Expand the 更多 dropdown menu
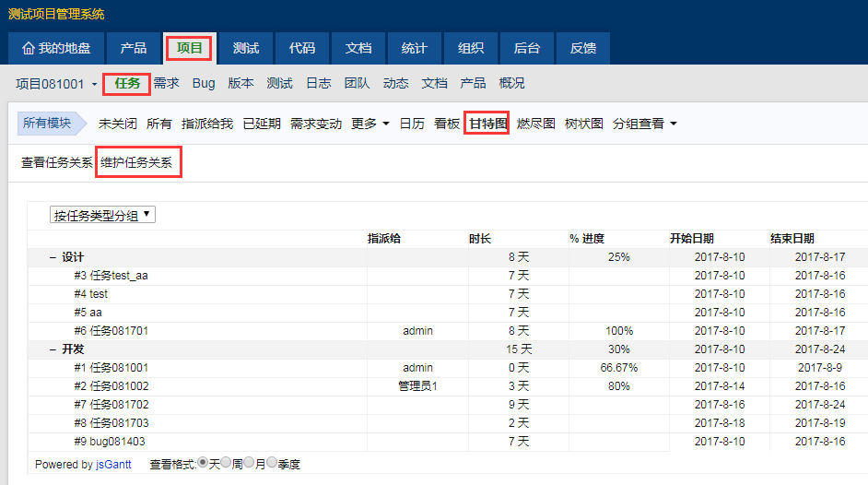The width and height of the screenshot is (868, 485). click(x=369, y=124)
